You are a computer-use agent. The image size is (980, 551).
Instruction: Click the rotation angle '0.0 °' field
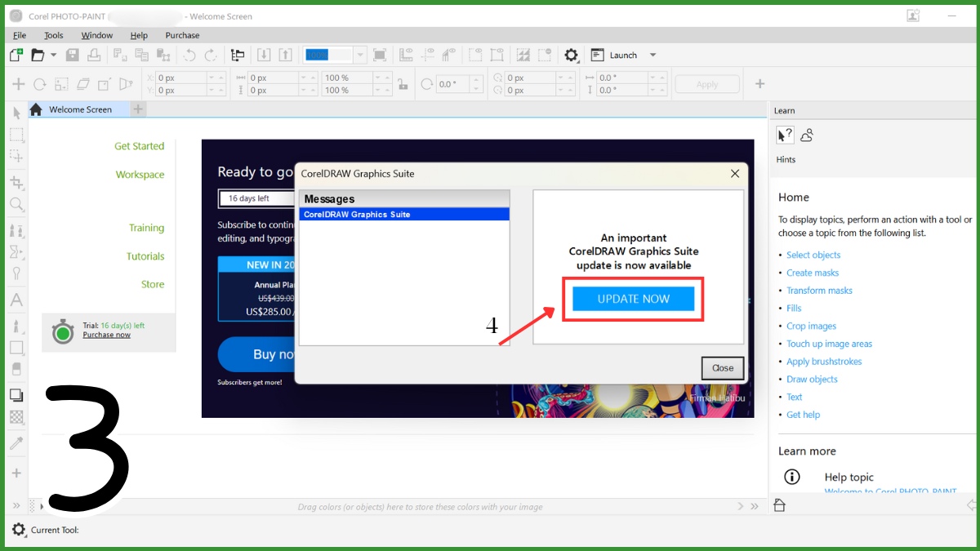(x=451, y=84)
